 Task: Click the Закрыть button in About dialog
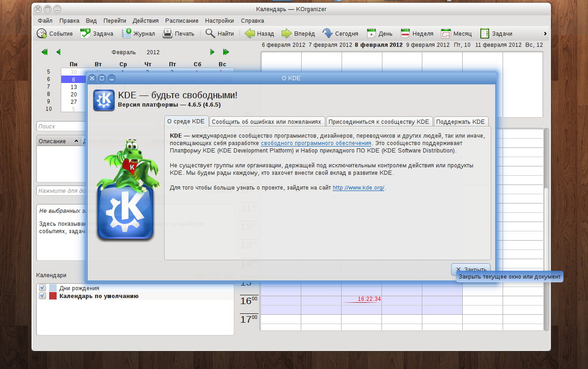point(471,269)
